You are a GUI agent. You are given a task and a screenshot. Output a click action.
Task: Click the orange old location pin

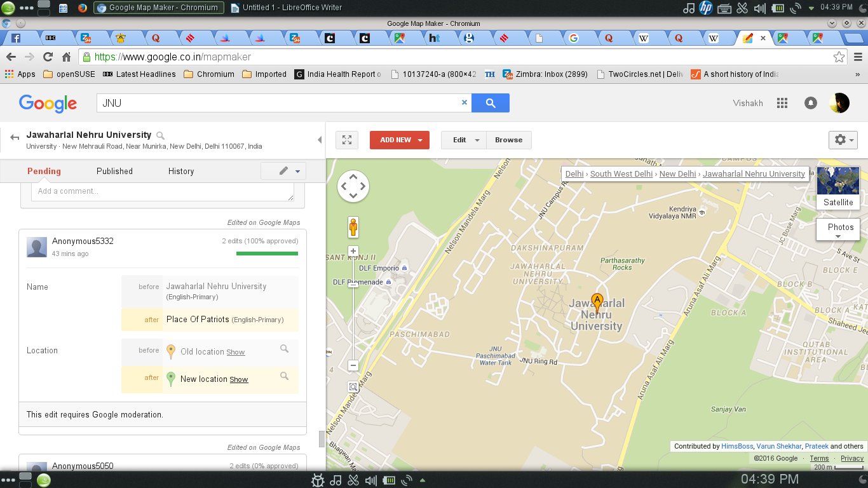coord(170,352)
